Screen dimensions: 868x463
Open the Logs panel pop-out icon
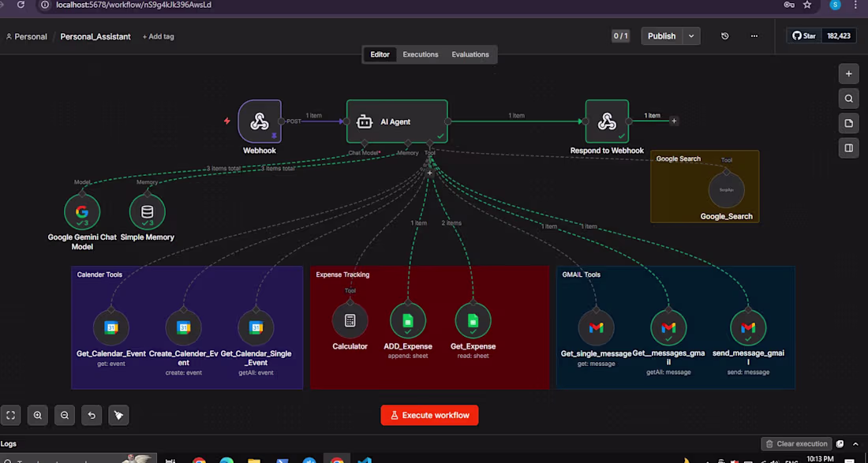pyautogui.click(x=840, y=443)
